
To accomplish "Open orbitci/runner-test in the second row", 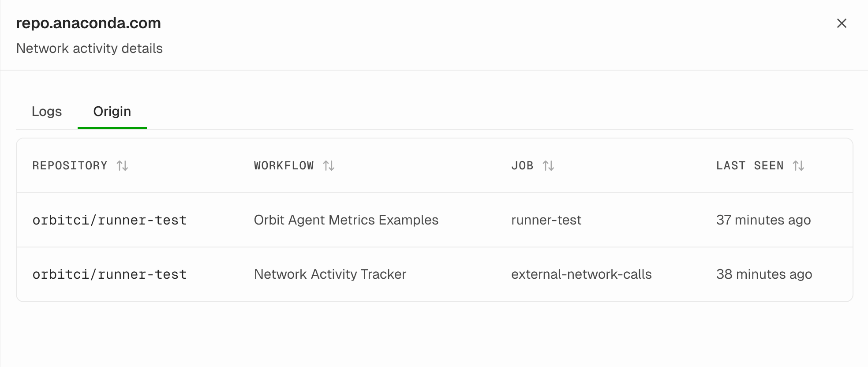I will [x=109, y=274].
